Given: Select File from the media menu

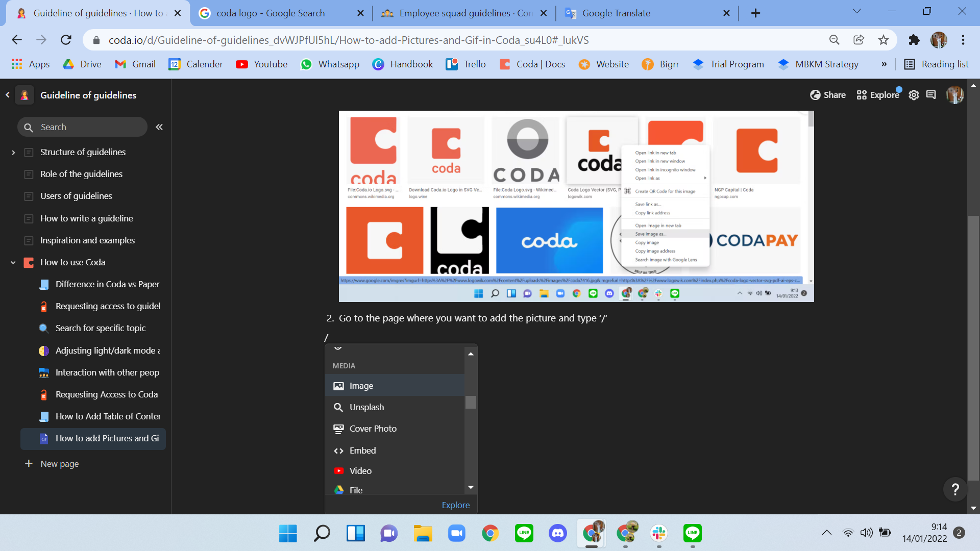Looking at the screenshot, I should (x=395, y=490).
